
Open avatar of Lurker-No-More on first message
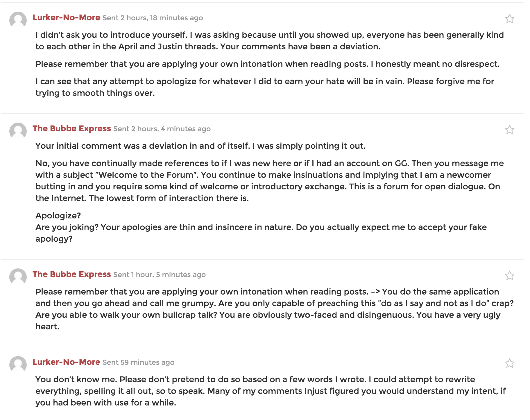[18, 20]
